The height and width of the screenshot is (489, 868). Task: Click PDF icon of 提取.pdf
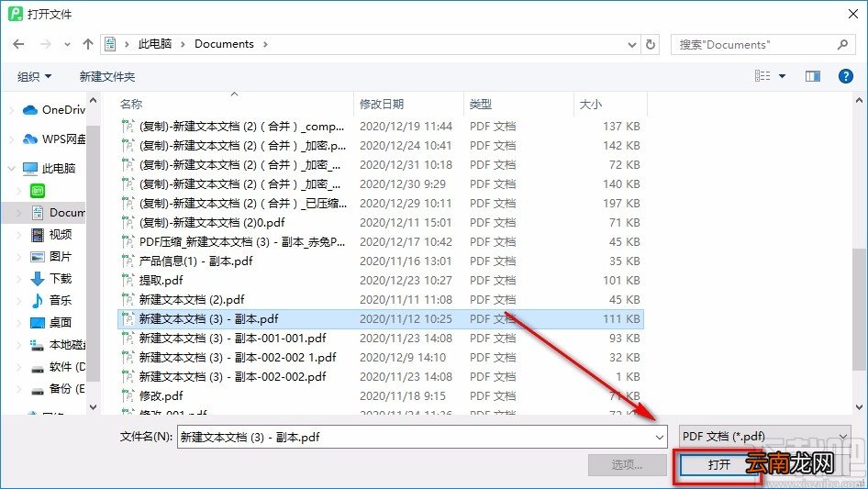128,280
